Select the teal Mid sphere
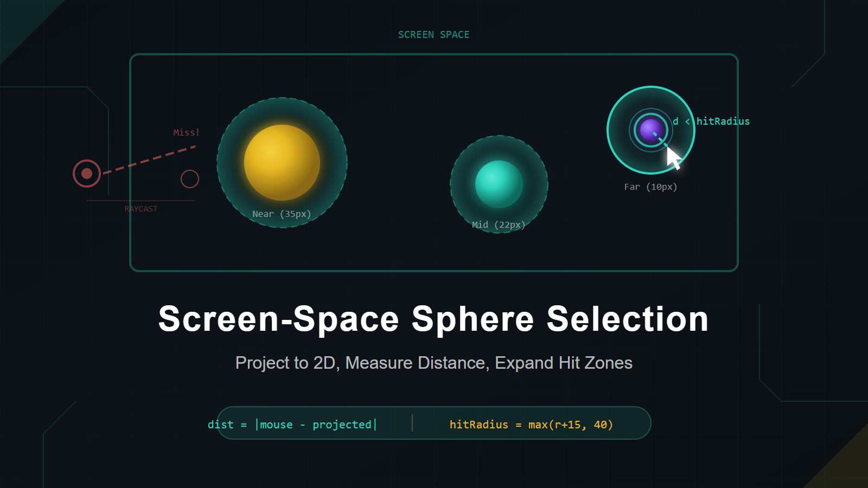The image size is (868, 488). point(499,184)
